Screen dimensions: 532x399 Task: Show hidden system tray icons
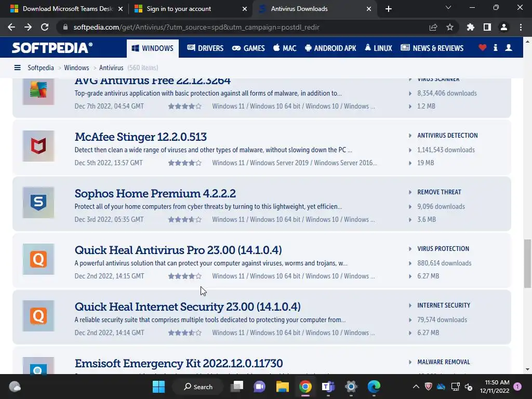click(x=416, y=387)
